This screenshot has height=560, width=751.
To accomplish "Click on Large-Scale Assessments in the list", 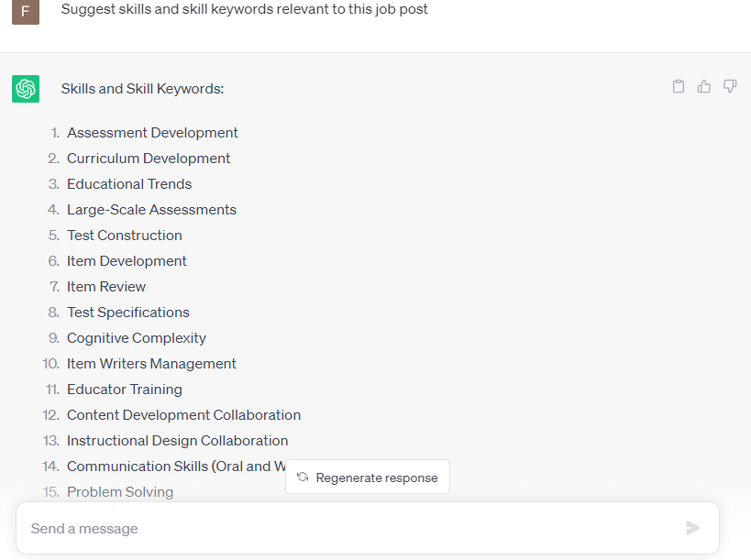I will pyautogui.click(x=151, y=210).
